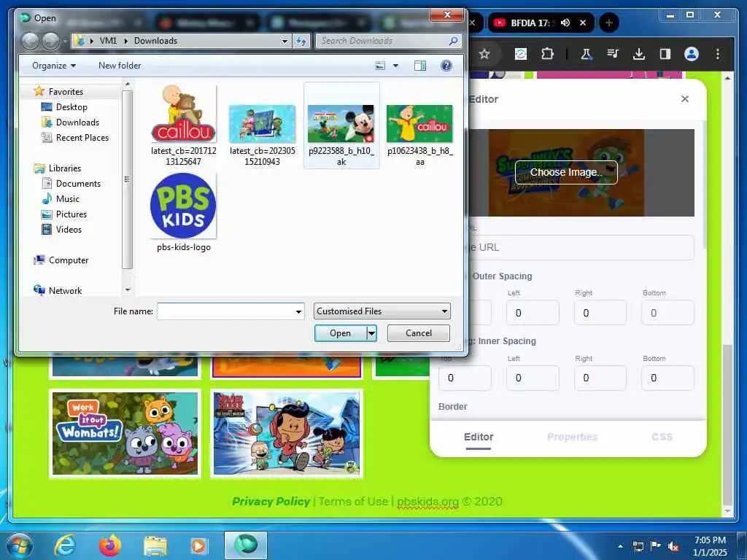Click VM1 in the breadcrumb path
Screen dimensions: 747x560
[x=108, y=41]
